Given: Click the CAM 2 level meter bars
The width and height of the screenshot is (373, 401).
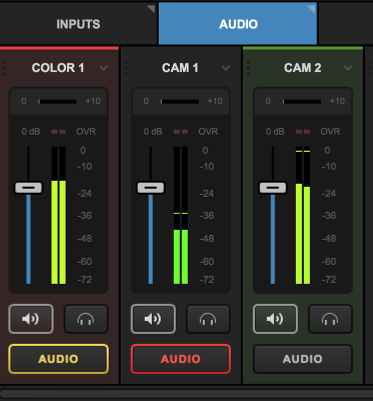Looking at the screenshot, I should 303,215.
